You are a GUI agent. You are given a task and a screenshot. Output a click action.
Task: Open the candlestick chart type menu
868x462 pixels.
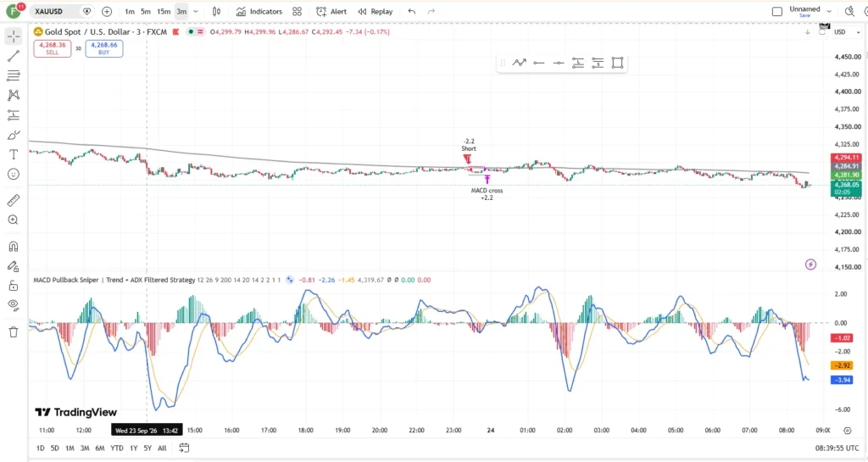click(216, 11)
